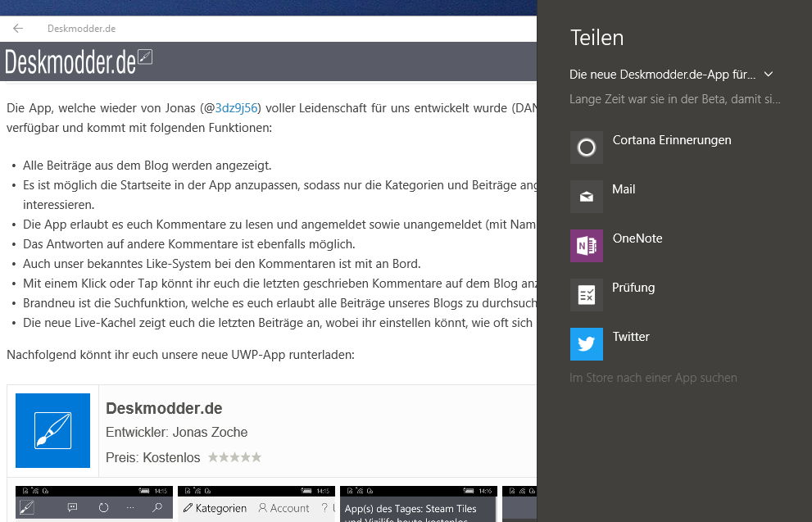Screen dimensions: 812x522
Task: Open the @3dz9j56 profile link
Action: (236, 107)
